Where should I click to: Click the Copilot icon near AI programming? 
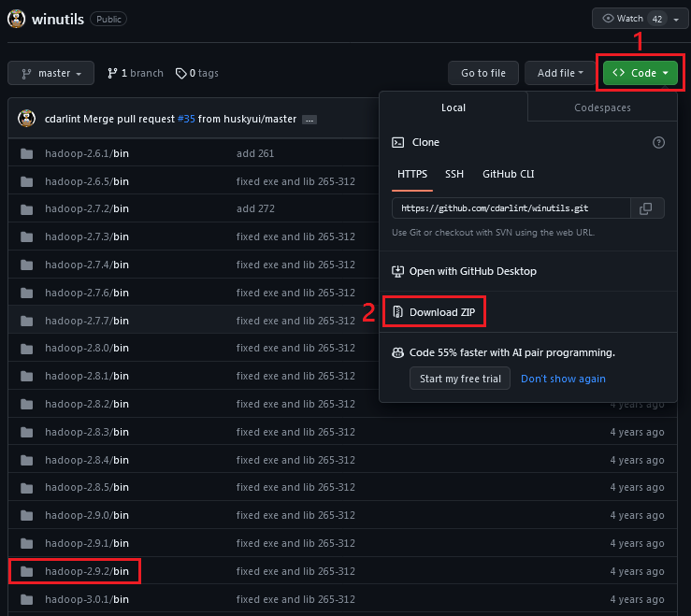coord(397,352)
